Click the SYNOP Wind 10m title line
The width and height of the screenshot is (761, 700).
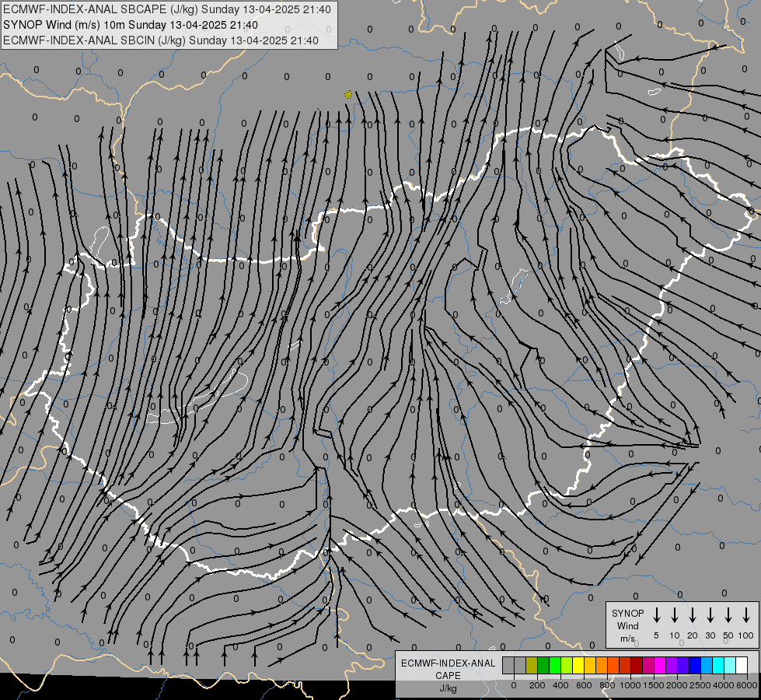(x=131, y=25)
